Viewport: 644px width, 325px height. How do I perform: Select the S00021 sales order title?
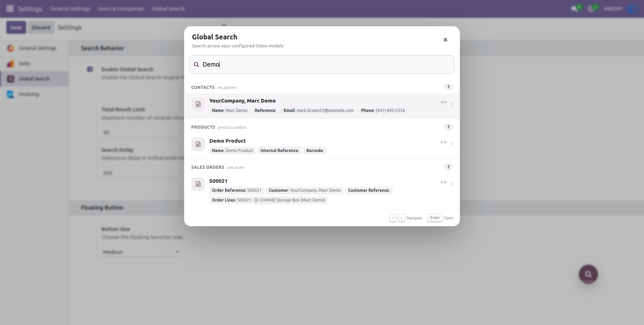coord(218,181)
